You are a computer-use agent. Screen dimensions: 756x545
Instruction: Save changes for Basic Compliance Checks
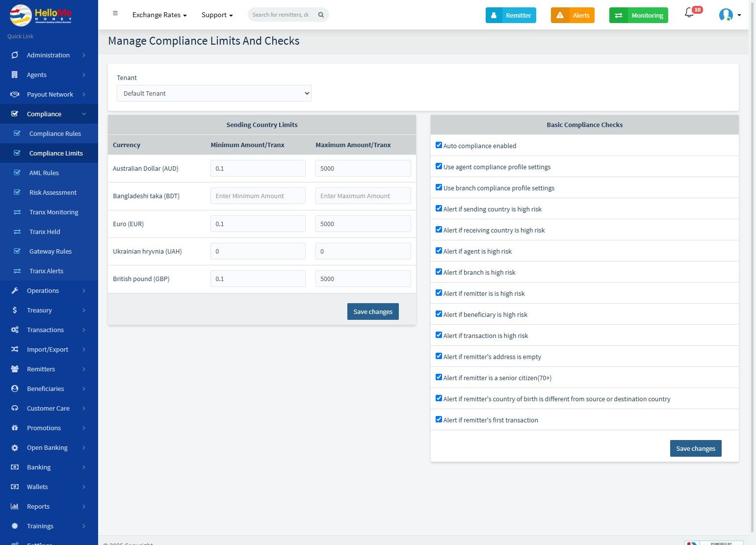[x=696, y=448]
